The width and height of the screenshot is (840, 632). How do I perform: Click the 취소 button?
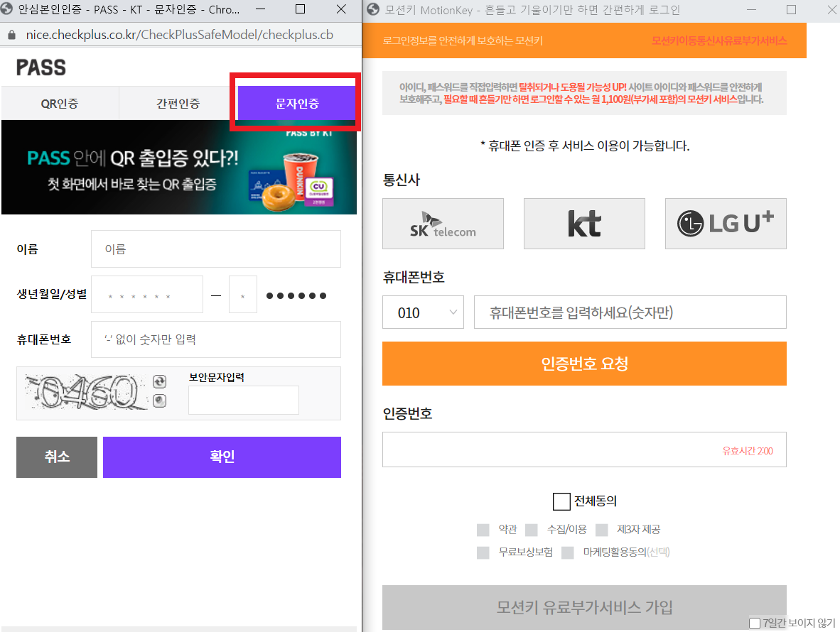[57, 457]
